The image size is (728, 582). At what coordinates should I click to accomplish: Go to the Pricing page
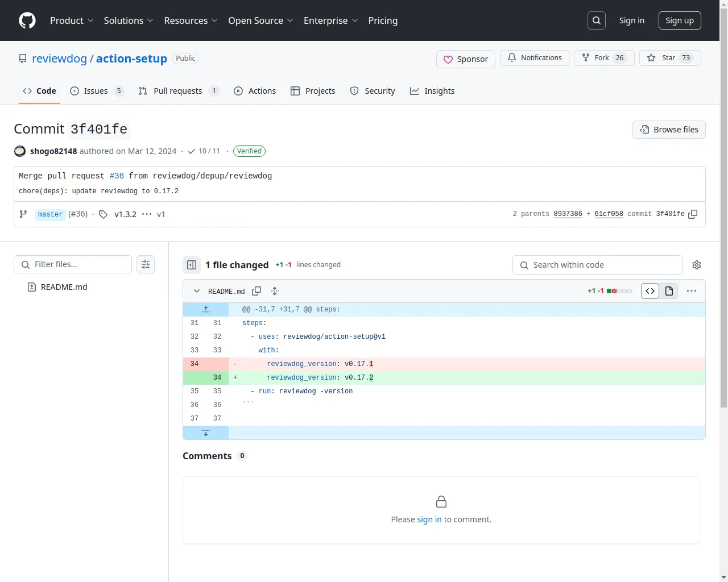383,20
